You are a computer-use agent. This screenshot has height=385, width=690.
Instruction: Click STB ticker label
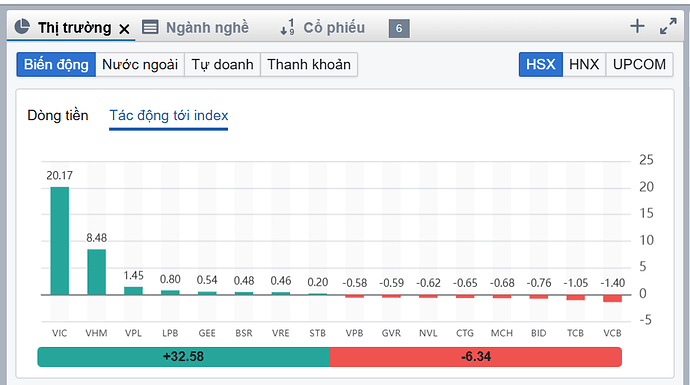coord(317,333)
